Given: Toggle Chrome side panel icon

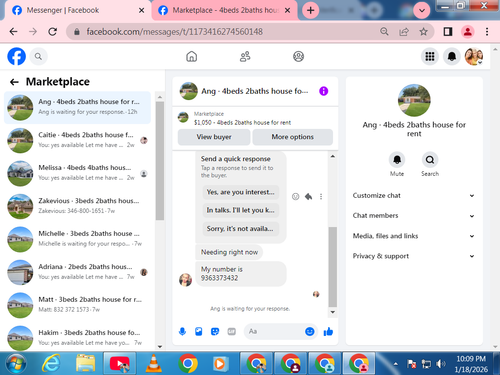Looking at the screenshot, I should coord(448,32).
